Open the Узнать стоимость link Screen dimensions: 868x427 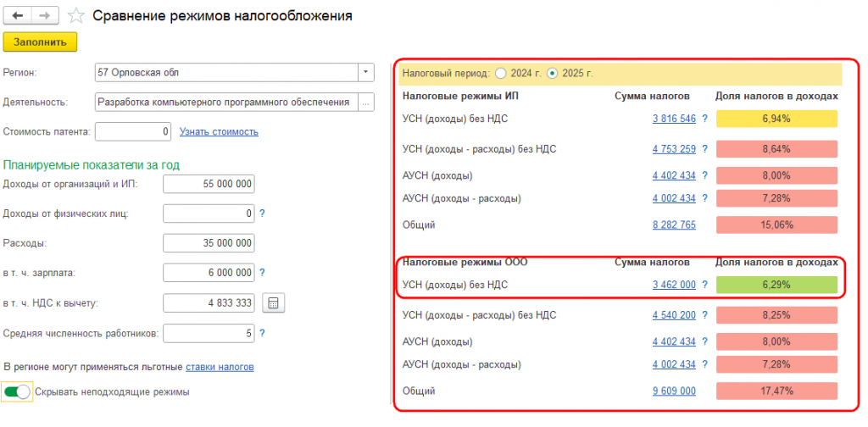(x=219, y=131)
